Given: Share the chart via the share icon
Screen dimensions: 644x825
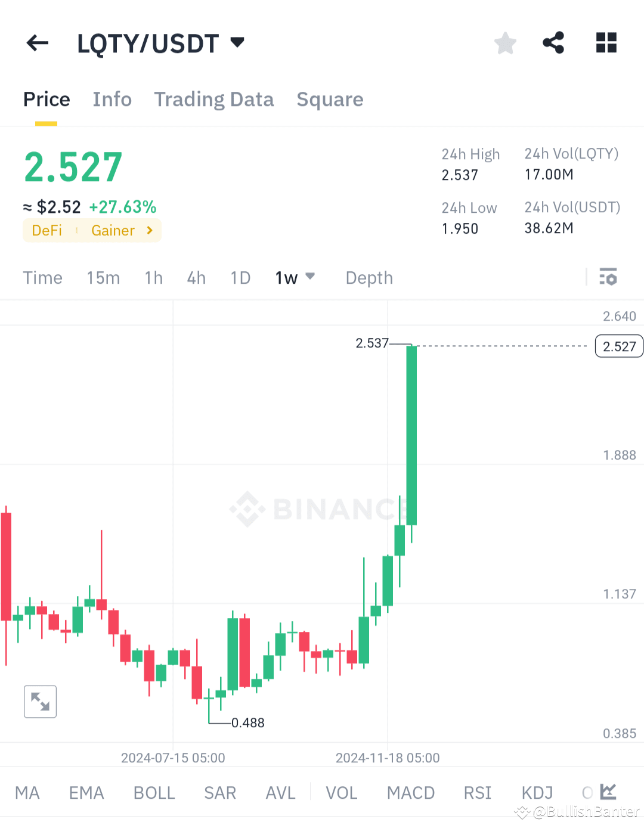Looking at the screenshot, I should pyautogui.click(x=553, y=42).
